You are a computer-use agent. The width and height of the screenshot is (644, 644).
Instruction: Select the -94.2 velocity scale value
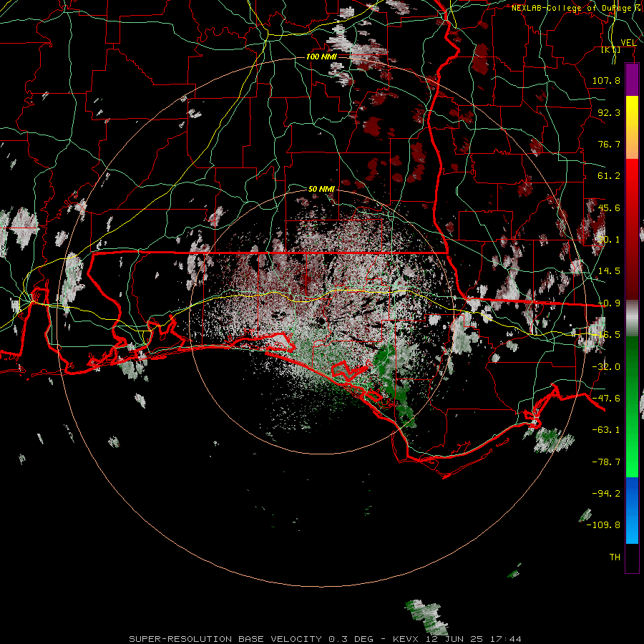(606, 493)
